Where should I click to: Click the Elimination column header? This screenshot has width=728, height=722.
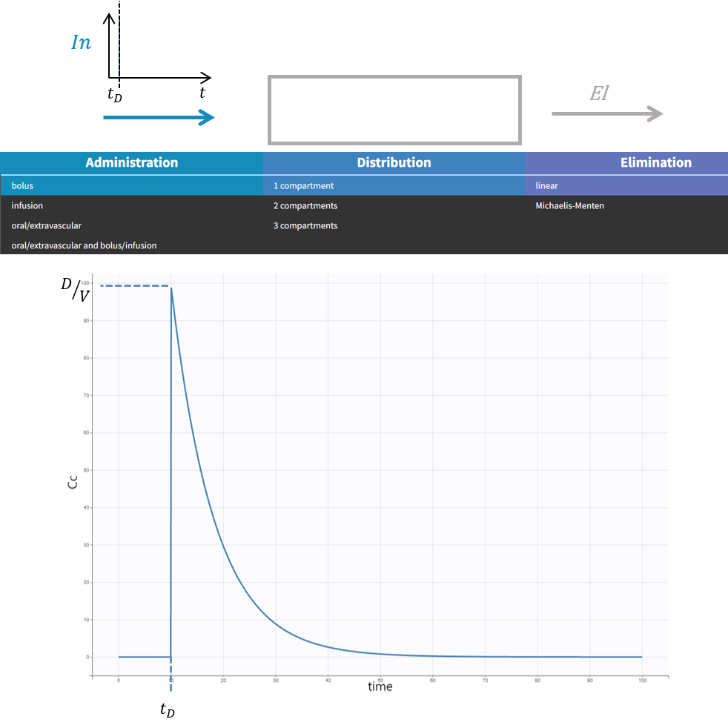pyautogui.click(x=656, y=162)
